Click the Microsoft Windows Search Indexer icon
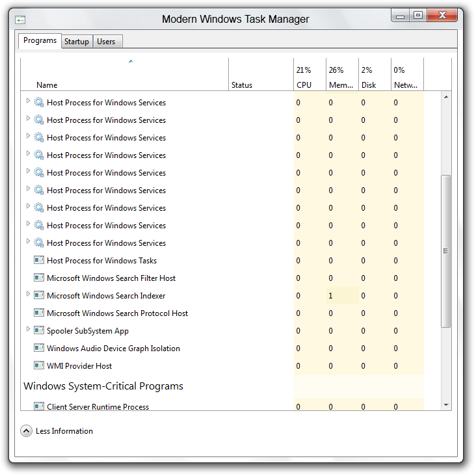Screen dimensions: 476x476 point(39,295)
